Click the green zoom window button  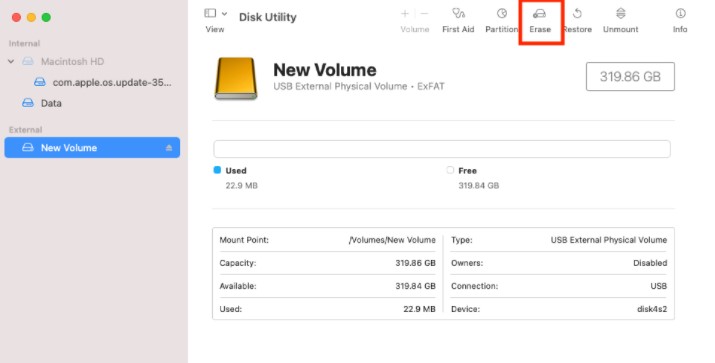point(46,17)
